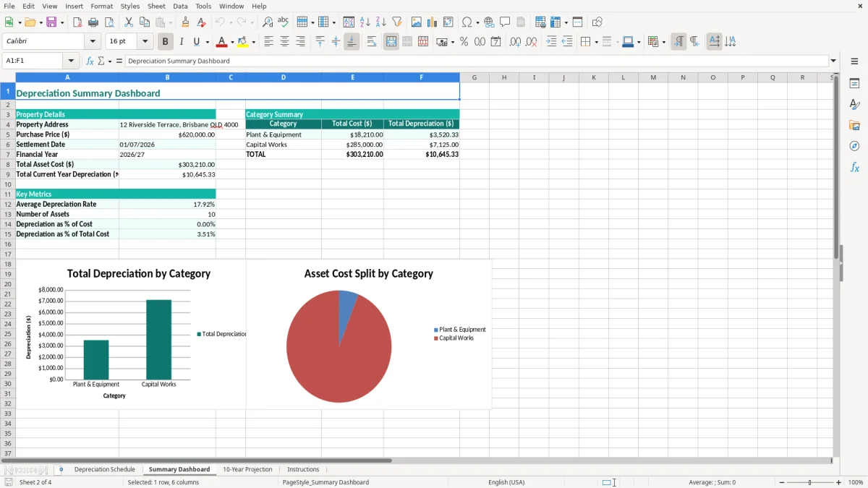The width and height of the screenshot is (868, 488).
Task: Apply AutoFilter
Action: click(397, 22)
